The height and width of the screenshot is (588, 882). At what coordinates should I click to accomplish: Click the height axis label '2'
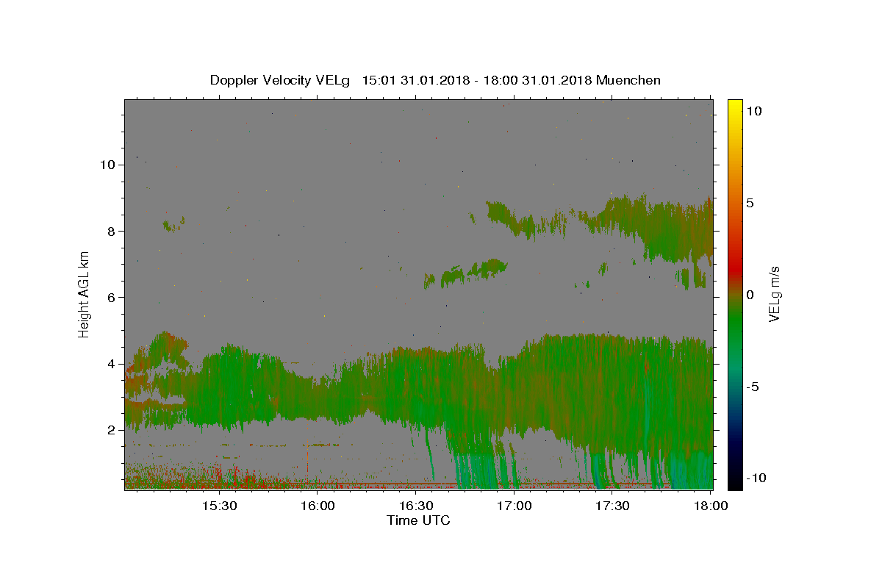112,430
